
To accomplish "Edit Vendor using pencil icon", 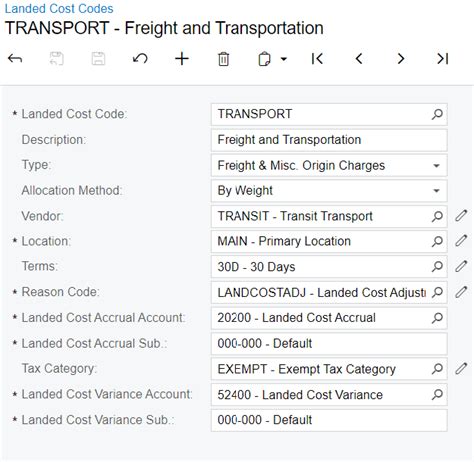I will coord(461,216).
